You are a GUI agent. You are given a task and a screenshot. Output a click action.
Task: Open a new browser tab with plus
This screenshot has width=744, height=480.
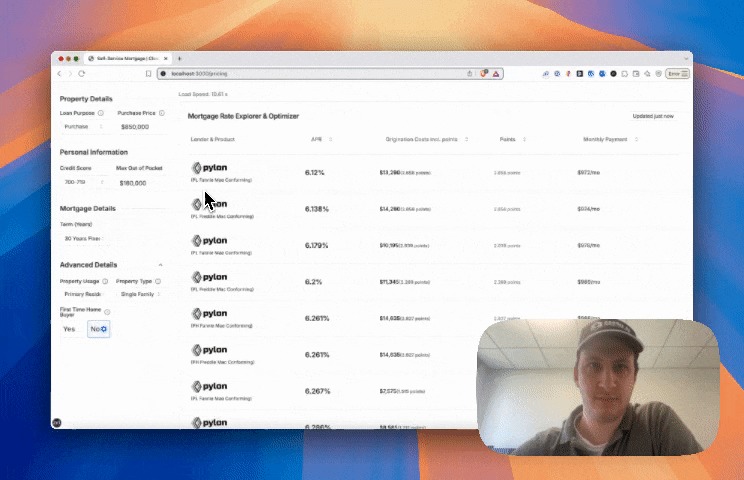click(179, 58)
